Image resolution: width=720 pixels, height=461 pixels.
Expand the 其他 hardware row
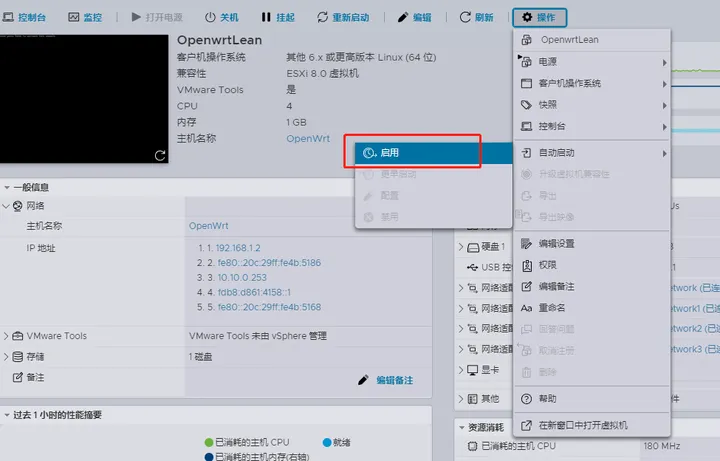coord(461,399)
